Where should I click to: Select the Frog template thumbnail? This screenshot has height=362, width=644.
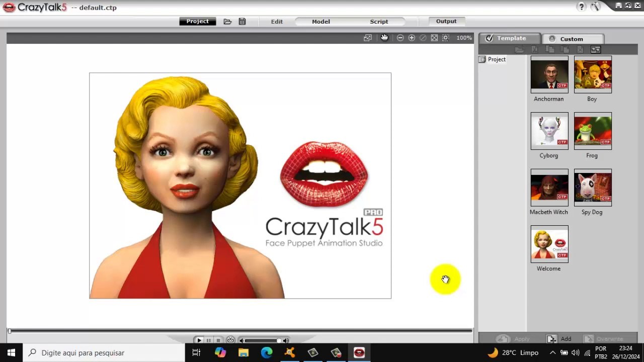(593, 131)
